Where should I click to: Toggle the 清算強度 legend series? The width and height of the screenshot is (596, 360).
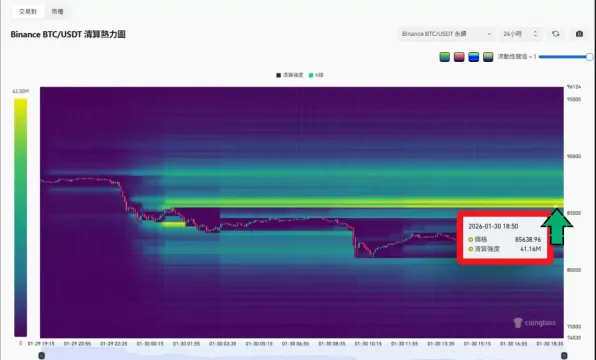290,75
